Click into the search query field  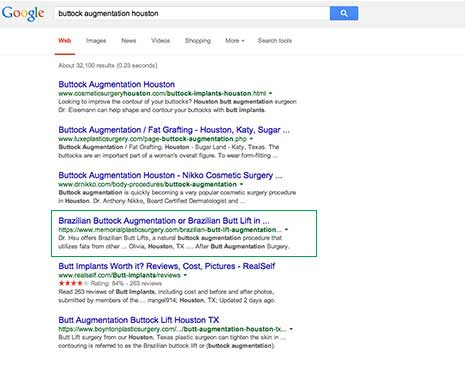tap(192, 13)
